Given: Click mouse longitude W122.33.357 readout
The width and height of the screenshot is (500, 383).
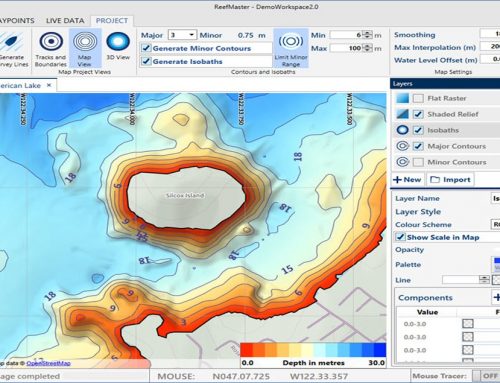Looking at the screenshot, I should tap(319, 376).
